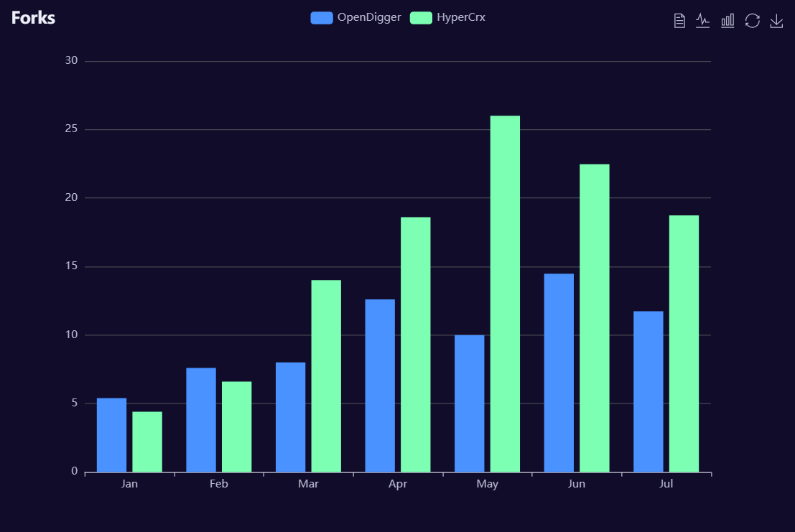Click the 30 label on the y-axis
This screenshot has height=532, width=795.
click(x=71, y=60)
